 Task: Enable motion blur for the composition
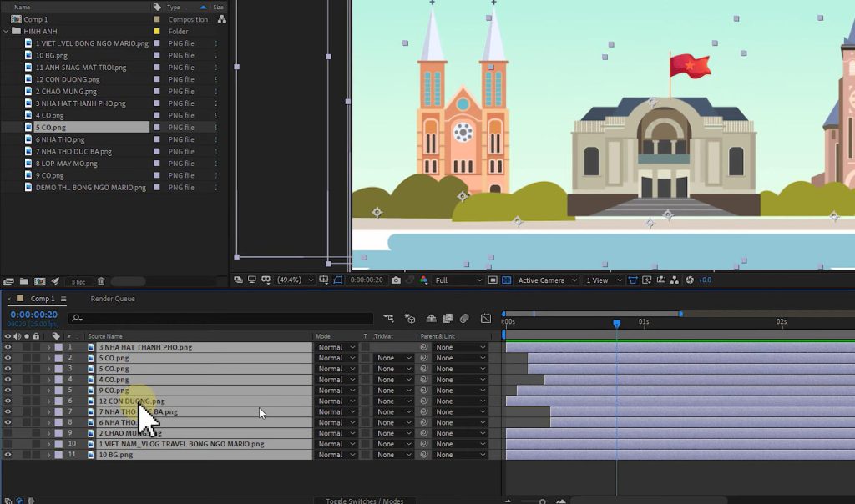[x=464, y=318]
